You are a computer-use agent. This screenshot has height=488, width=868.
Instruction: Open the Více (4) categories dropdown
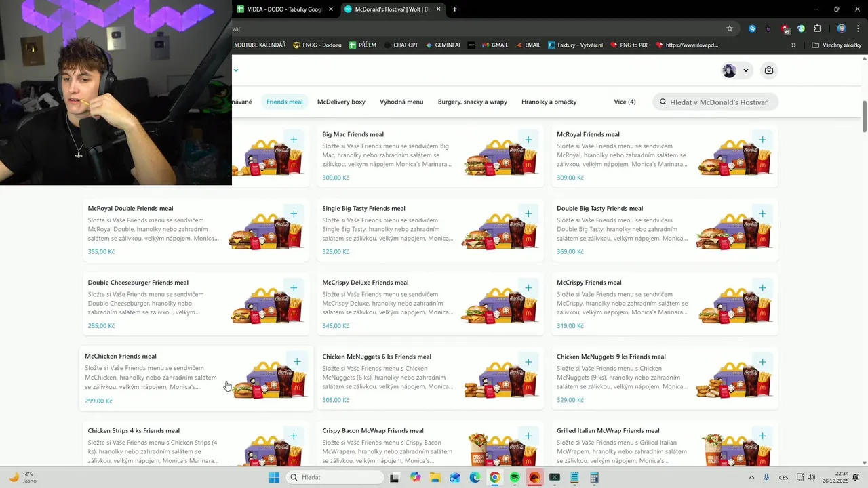point(625,102)
